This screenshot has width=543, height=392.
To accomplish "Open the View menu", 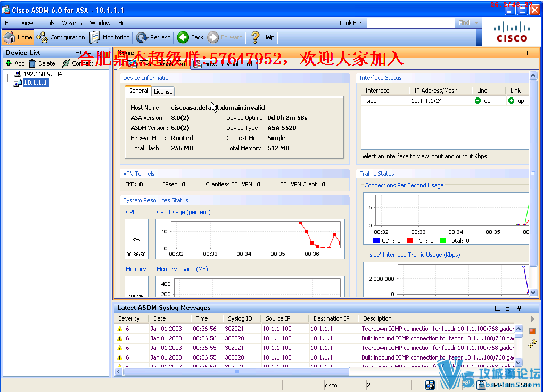I will (27, 23).
